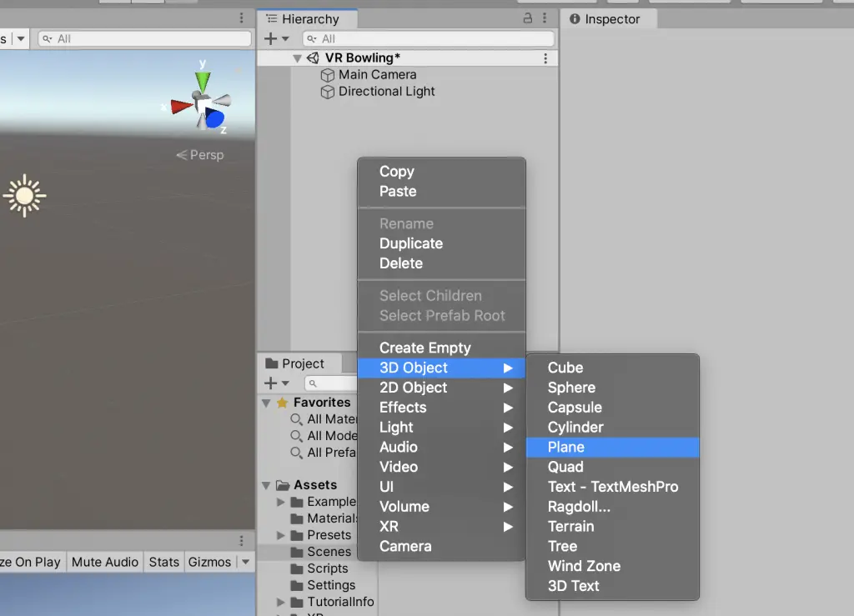Click the Unity scene icon beside VR Bowling
This screenshot has height=616, width=854.
(314, 58)
